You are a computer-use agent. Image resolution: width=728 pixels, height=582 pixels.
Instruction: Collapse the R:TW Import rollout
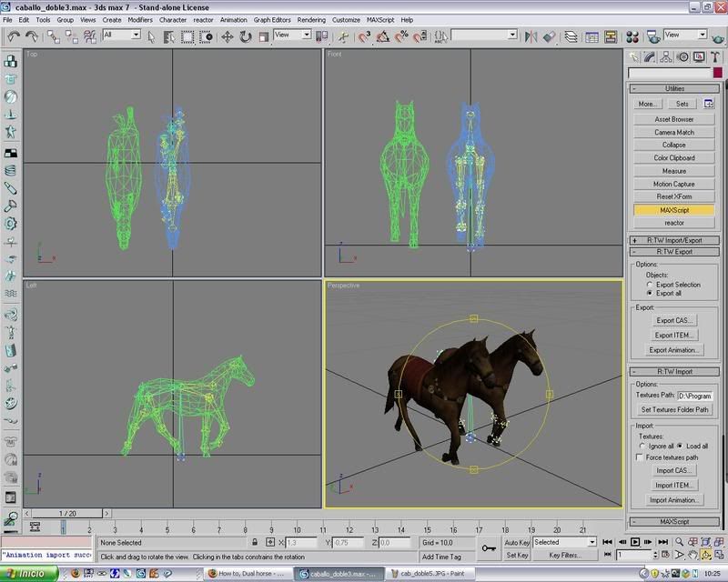tap(674, 372)
